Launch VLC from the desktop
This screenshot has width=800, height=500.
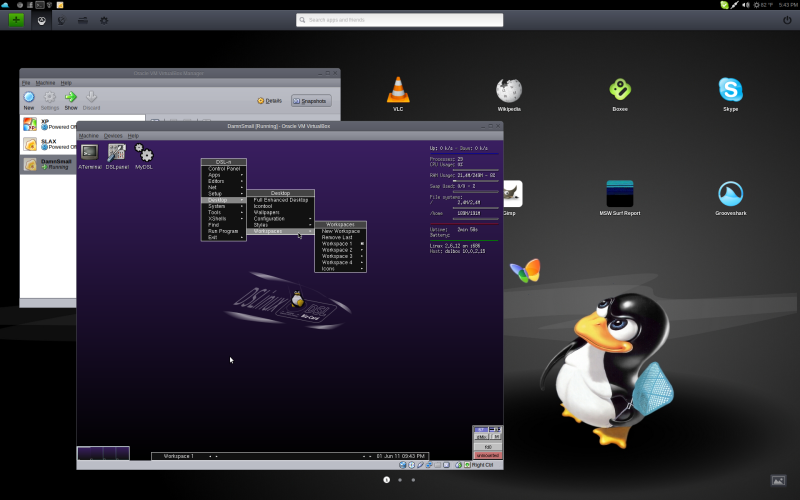tap(398, 90)
